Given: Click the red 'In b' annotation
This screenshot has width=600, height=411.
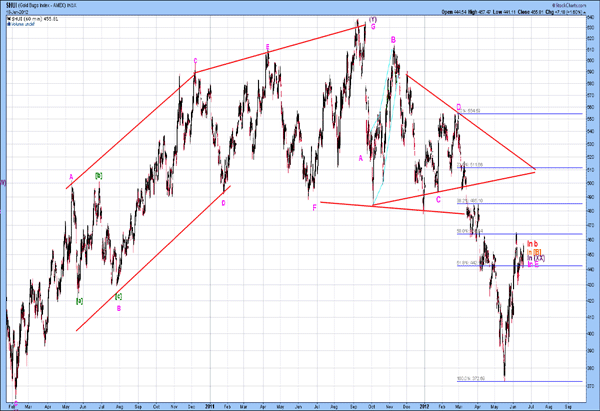Looking at the screenshot, I should tap(532, 244).
